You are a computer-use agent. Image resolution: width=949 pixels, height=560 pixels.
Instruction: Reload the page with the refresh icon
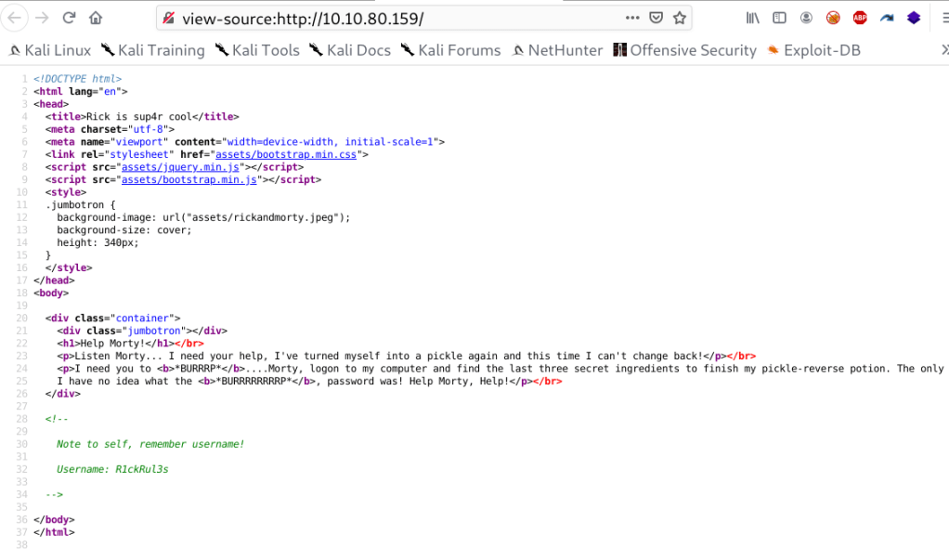point(69,18)
